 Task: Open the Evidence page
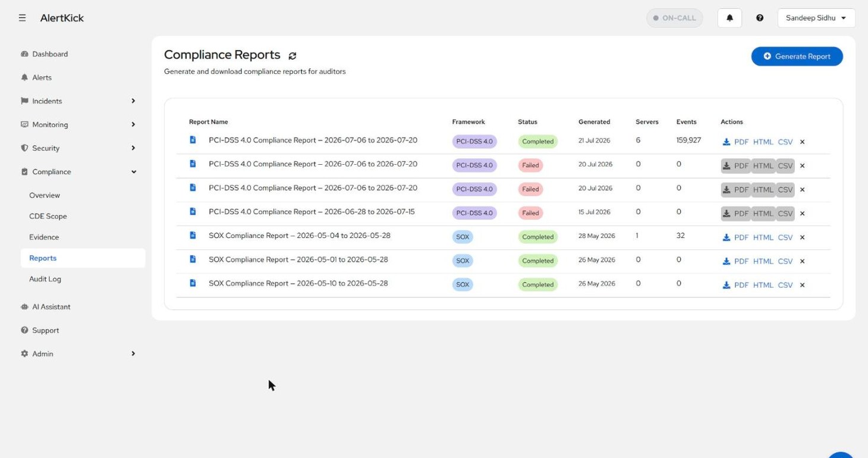tap(44, 237)
